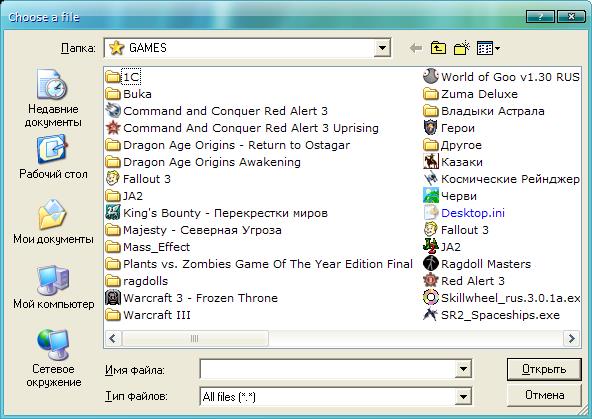Select the Buka folder icon
The height and width of the screenshot is (419, 592).
coord(113,94)
